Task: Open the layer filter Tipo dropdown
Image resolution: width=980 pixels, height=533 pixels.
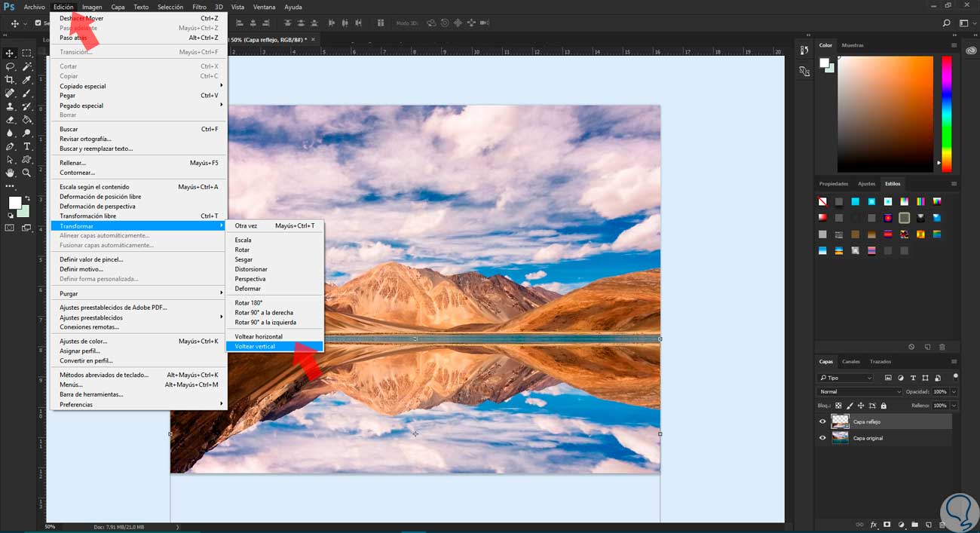Action: pyautogui.click(x=845, y=378)
